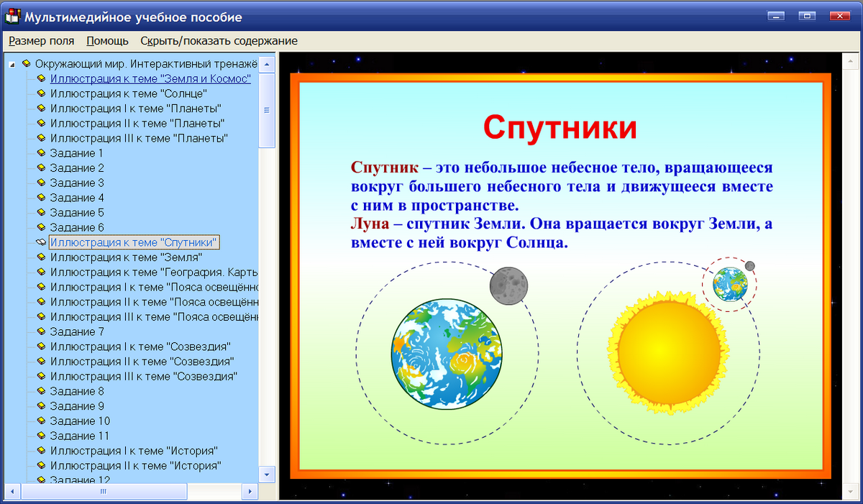This screenshot has width=863, height=504.
Task: Open the "Помощь" menu
Action: 106,41
